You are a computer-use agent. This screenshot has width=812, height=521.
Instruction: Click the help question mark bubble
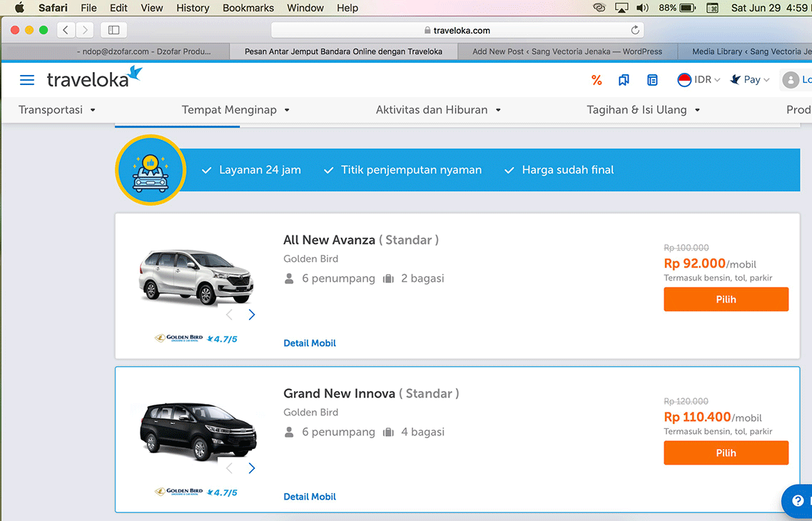(798, 501)
